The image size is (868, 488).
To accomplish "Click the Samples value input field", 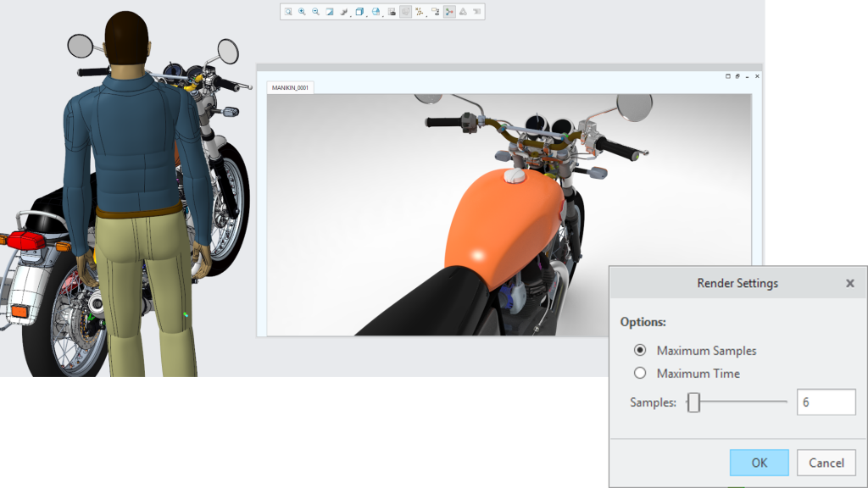I will [x=826, y=402].
